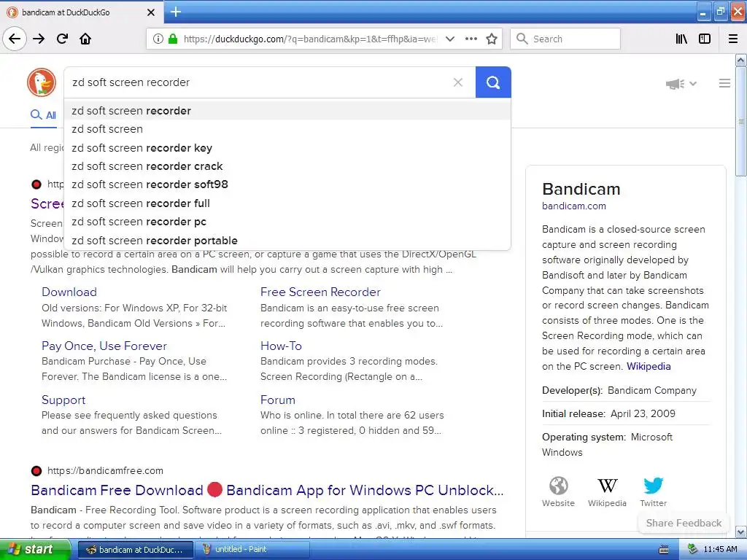Open Bandicam Free Download result title
747x560 pixels.
pos(267,490)
